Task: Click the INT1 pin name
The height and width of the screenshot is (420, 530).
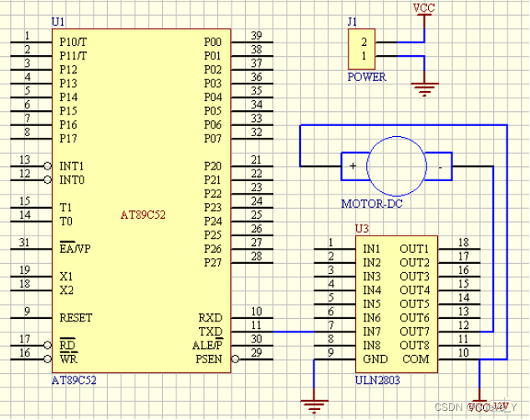Action: point(71,166)
